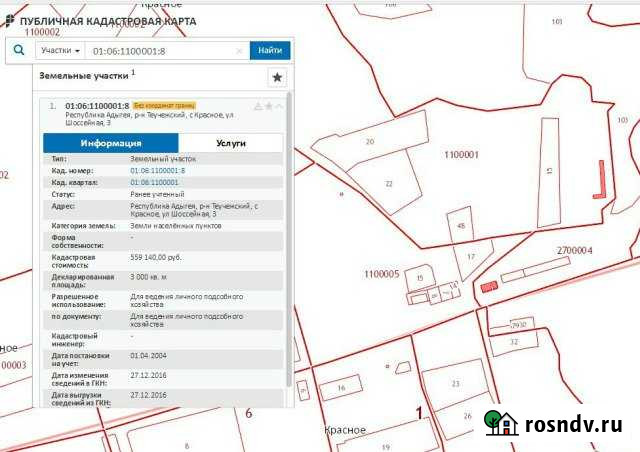Click the warning triangle icon on result
Screen dimensions: 640x452
[257, 106]
